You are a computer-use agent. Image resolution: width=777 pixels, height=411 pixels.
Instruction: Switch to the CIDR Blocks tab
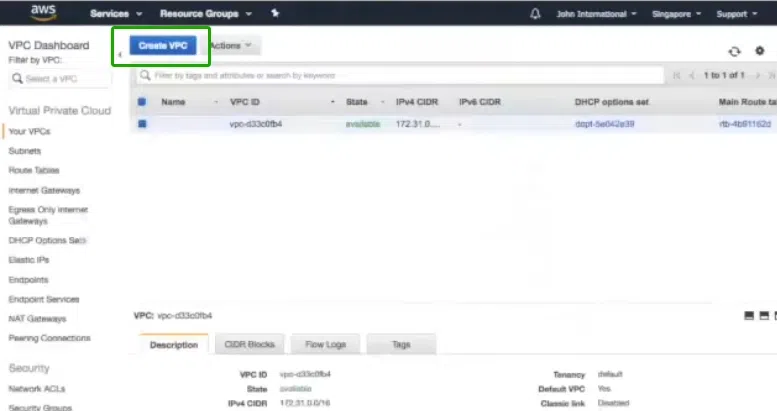tap(249, 344)
